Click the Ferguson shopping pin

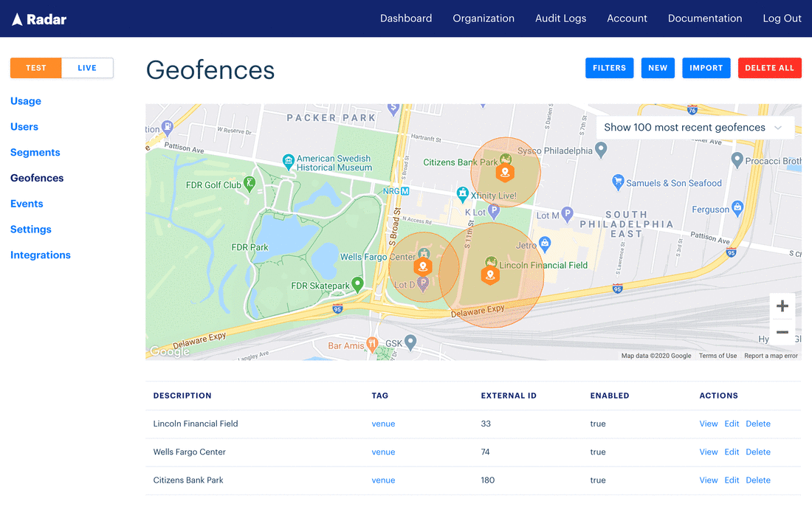[x=737, y=208]
